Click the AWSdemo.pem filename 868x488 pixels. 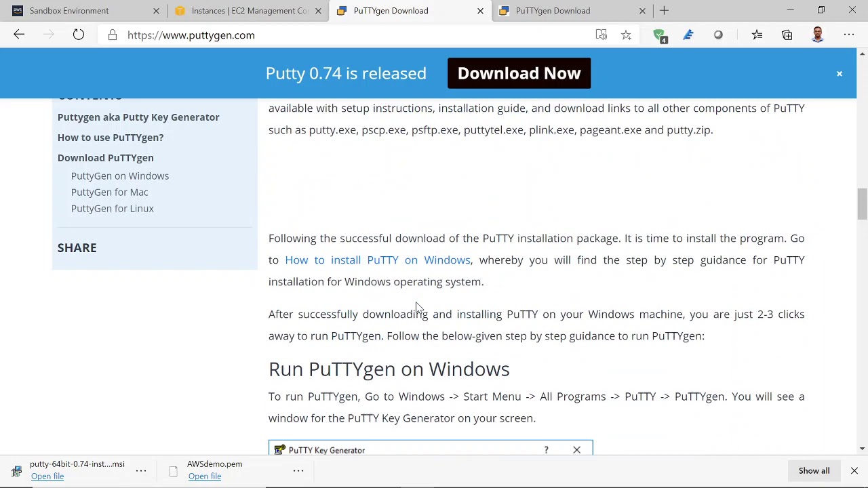click(215, 464)
